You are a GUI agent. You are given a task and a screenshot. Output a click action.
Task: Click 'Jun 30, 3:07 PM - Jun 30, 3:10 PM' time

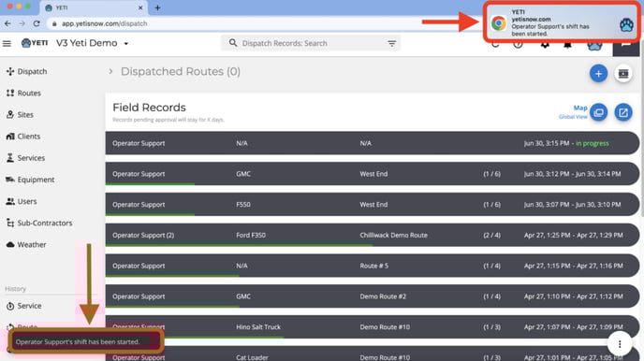coord(572,204)
